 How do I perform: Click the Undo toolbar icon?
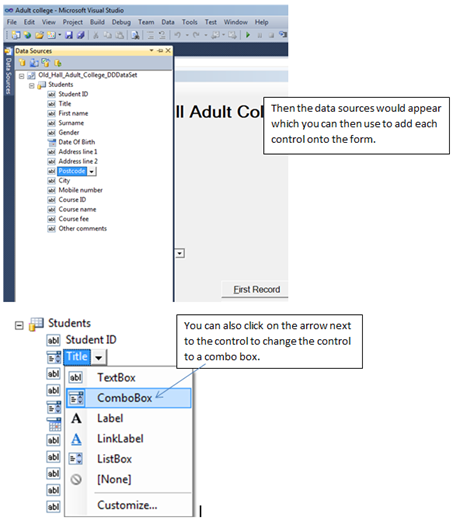[178, 35]
